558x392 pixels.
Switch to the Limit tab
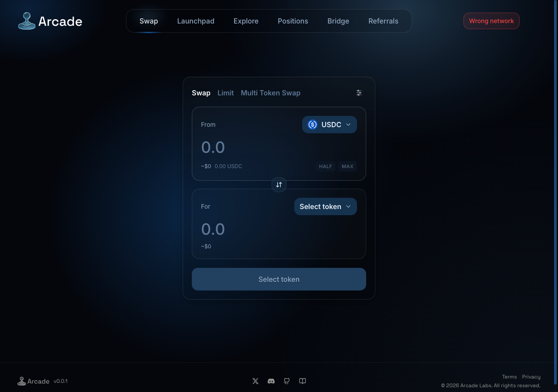tap(225, 93)
